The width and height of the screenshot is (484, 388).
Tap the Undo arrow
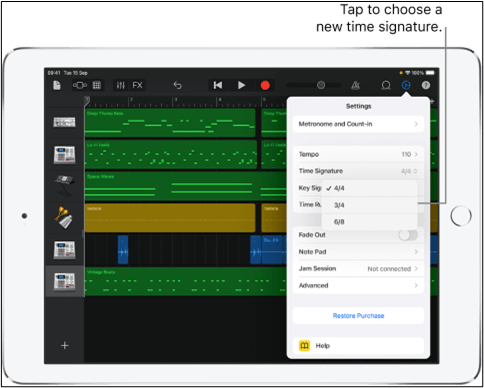pyautogui.click(x=177, y=85)
